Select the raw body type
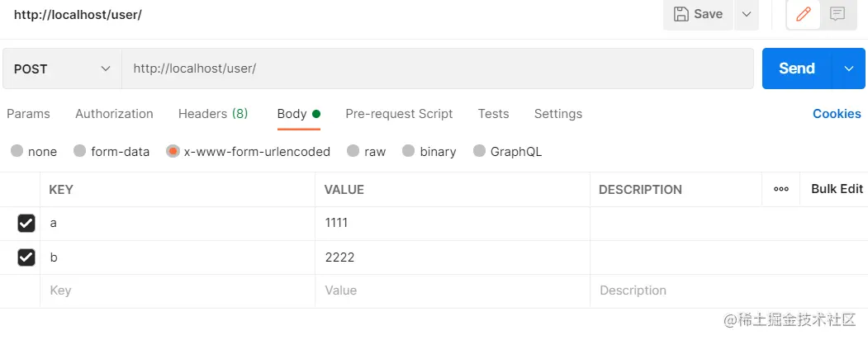This screenshot has width=868, height=340. (353, 151)
